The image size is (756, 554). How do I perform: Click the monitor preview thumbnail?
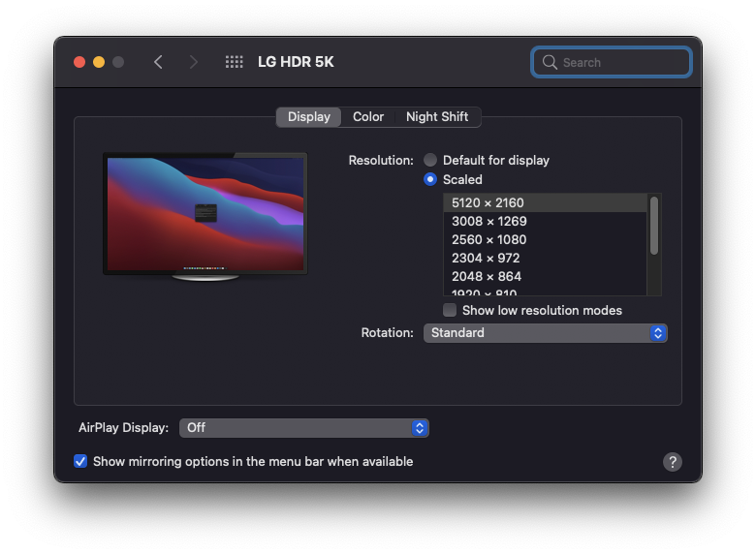[205, 216]
